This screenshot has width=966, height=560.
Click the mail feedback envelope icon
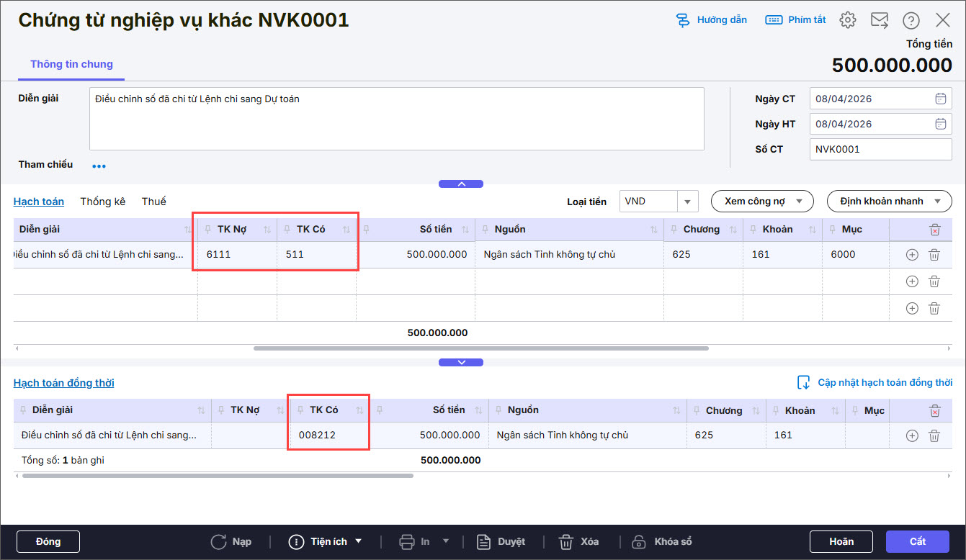point(880,20)
